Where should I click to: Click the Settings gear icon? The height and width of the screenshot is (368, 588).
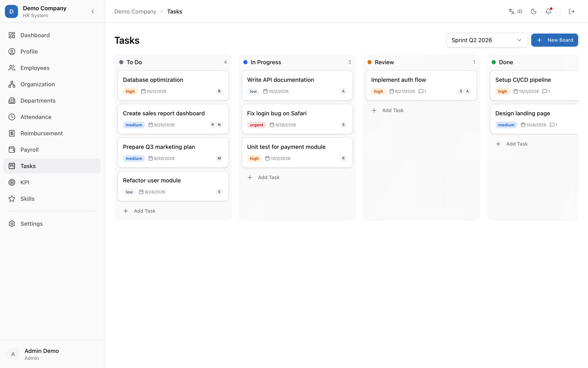(x=12, y=224)
